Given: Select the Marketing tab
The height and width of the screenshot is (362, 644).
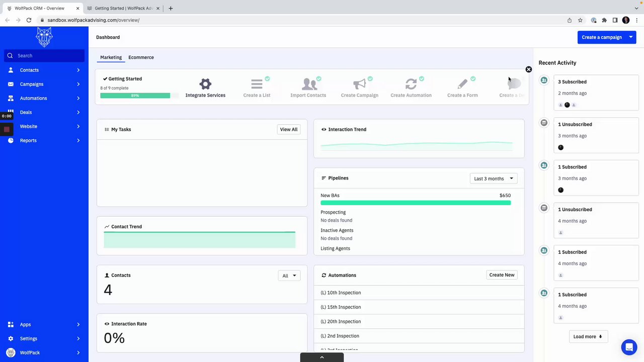Looking at the screenshot, I should (x=111, y=57).
